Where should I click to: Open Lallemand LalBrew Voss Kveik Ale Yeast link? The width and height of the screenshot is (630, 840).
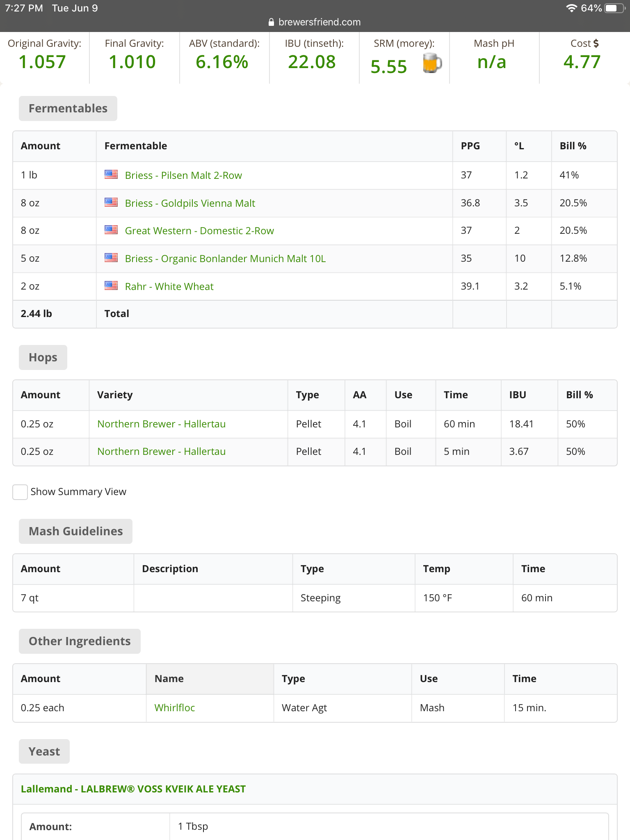point(133,789)
